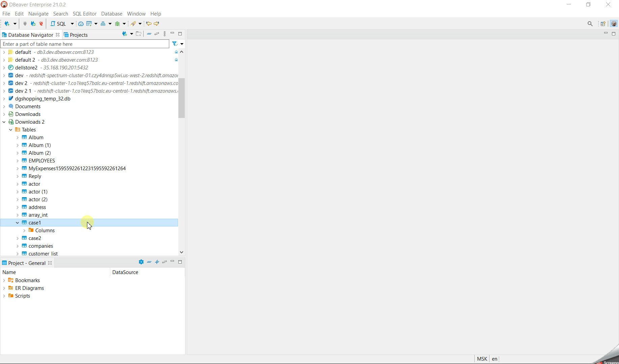Viewport: 619px width, 364px height.
Task: Collapse all nodes in Database Navigator
Action: [x=149, y=34]
